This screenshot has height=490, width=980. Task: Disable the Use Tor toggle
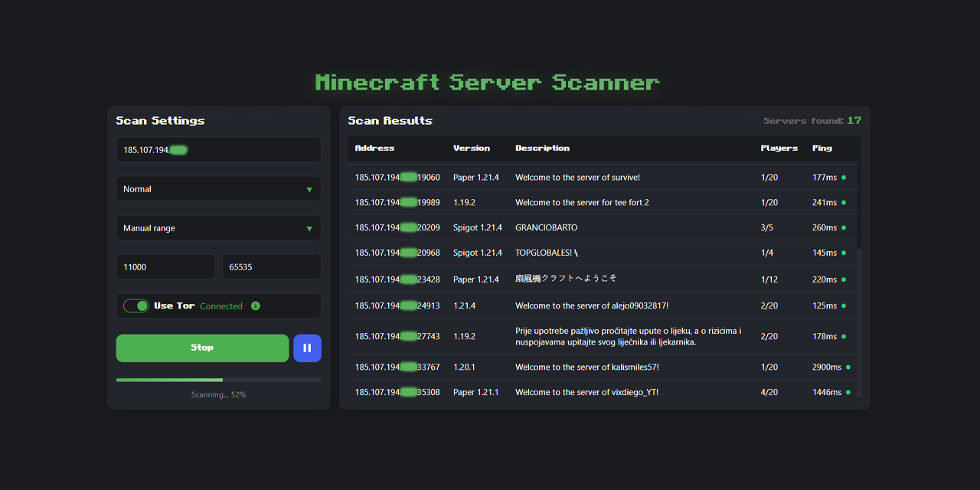click(x=136, y=305)
